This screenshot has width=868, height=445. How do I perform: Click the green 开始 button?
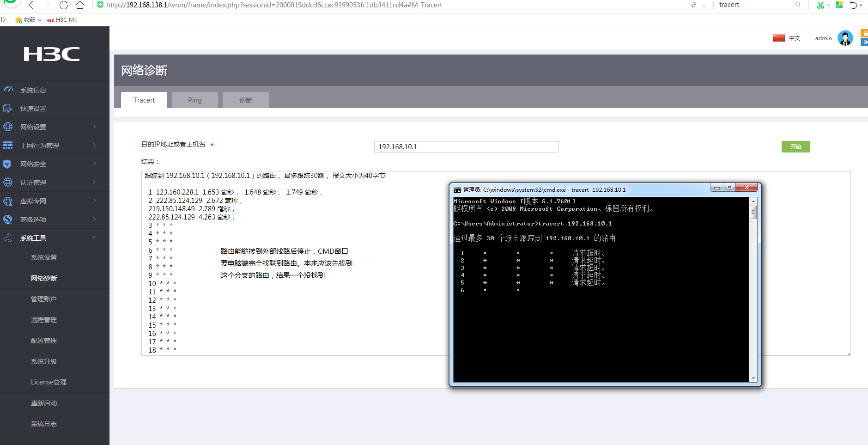tap(795, 146)
